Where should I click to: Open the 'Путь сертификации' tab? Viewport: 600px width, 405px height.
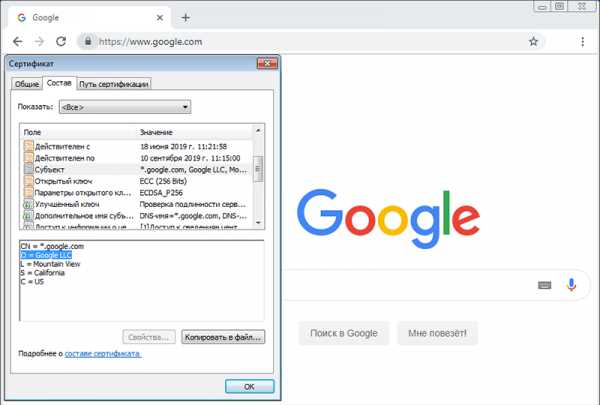[x=114, y=84]
